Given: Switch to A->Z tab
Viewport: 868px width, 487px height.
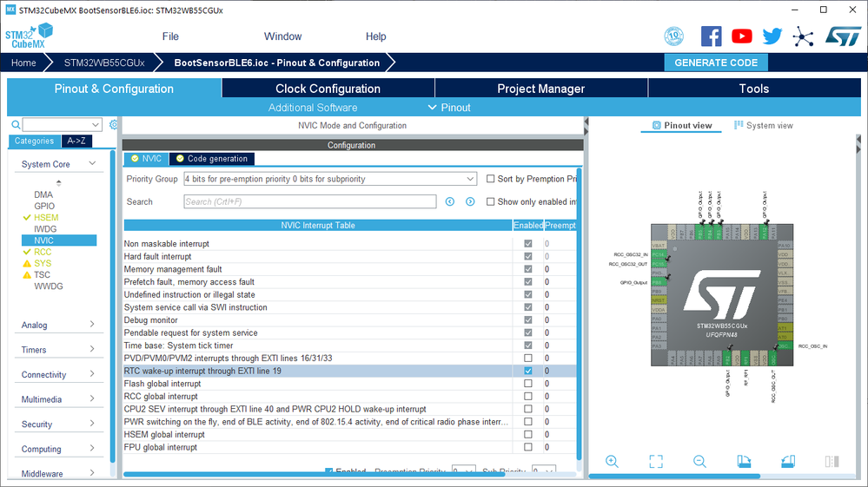Looking at the screenshot, I should 76,141.
